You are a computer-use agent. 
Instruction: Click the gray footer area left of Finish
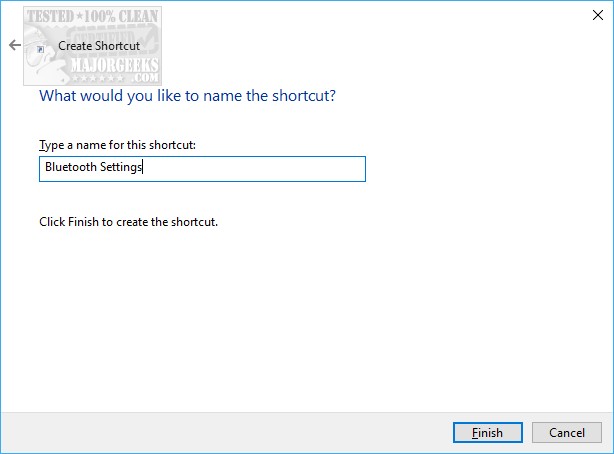(x=220, y=433)
